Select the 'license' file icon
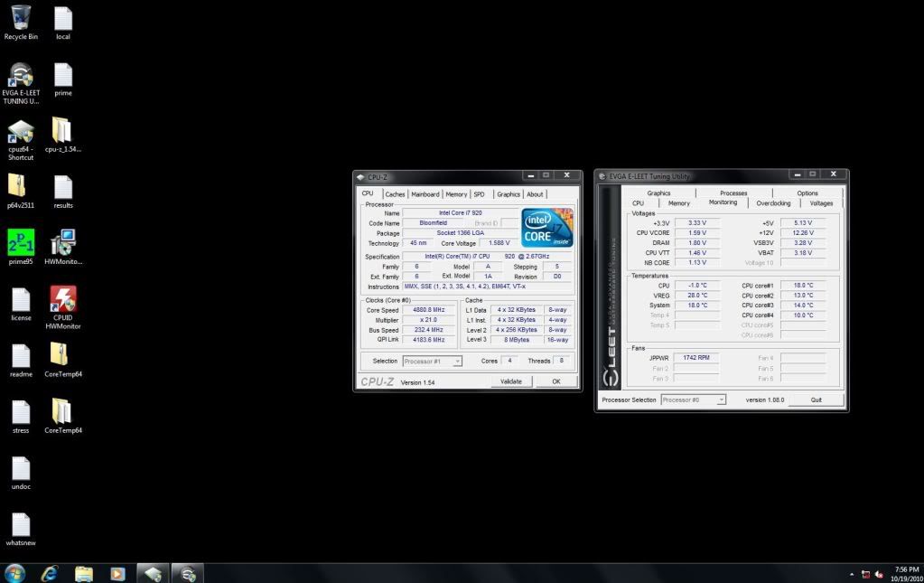Image resolution: width=924 pixels, height=583 pixels. pos(21,304)
